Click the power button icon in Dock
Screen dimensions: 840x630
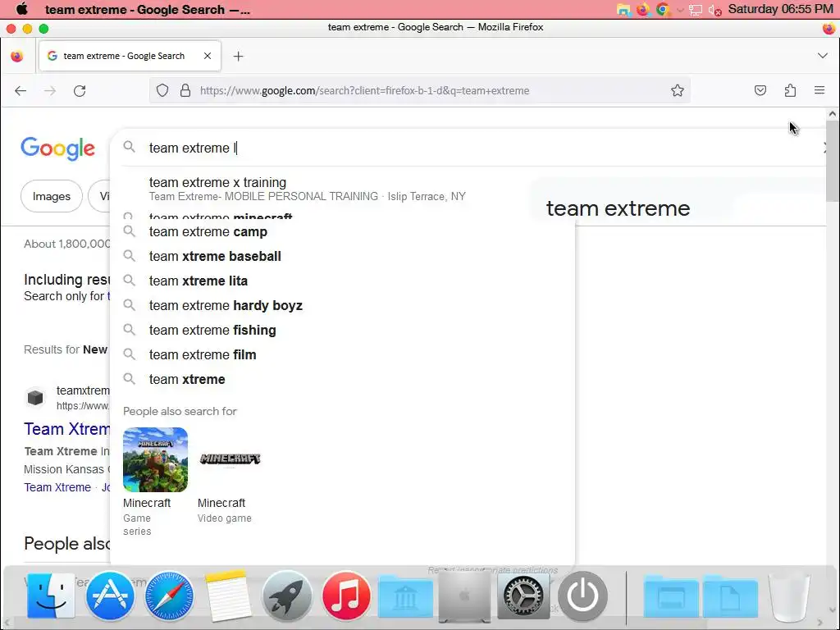(582, 596)
